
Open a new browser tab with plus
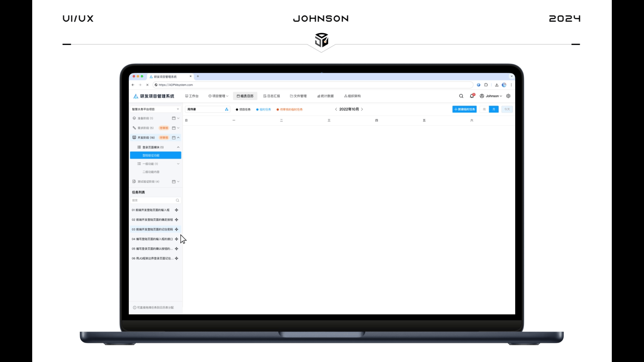tap(198, 76)
